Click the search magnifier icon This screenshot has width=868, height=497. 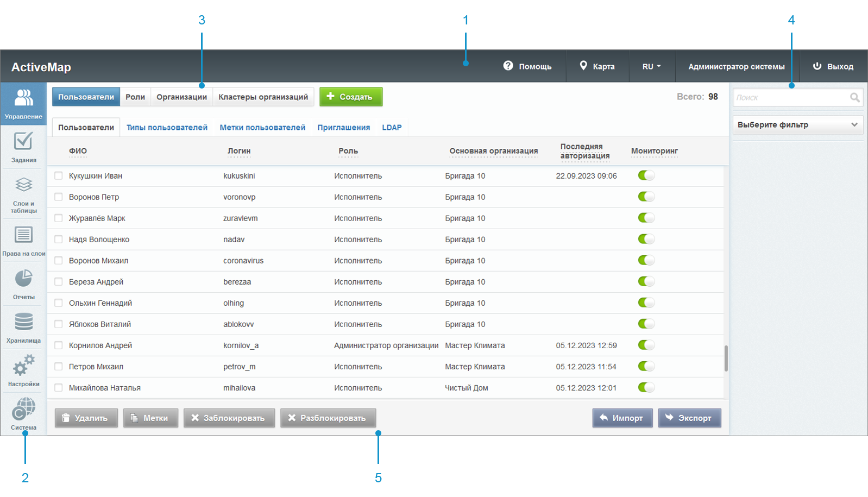(854, 98)
